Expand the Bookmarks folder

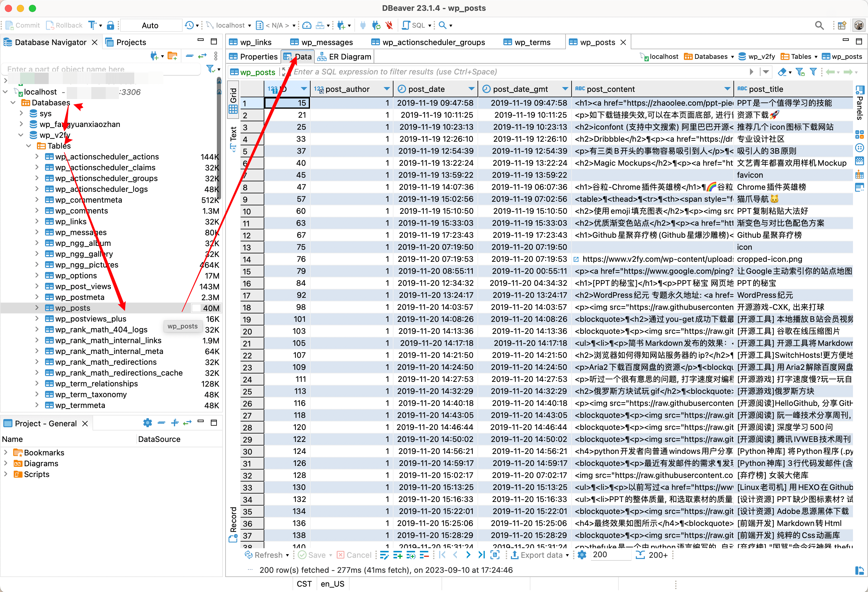[6, 452]
